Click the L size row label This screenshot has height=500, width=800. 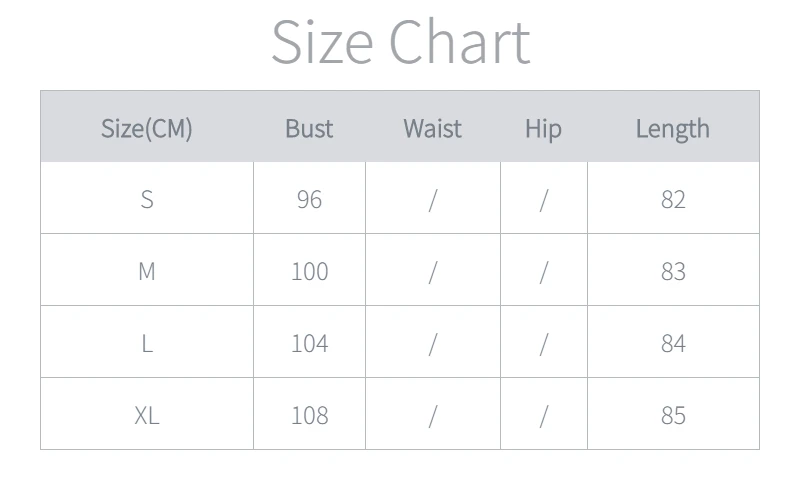tap(147, 343)
